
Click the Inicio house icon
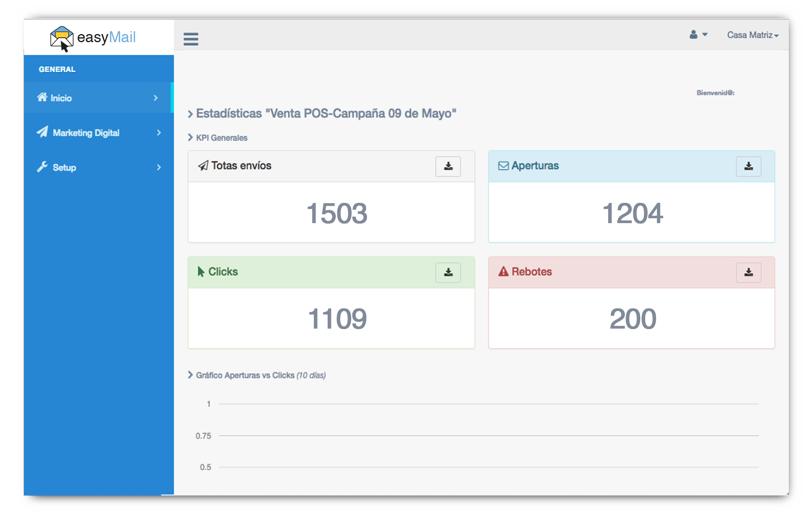click(x=42, y=97)
